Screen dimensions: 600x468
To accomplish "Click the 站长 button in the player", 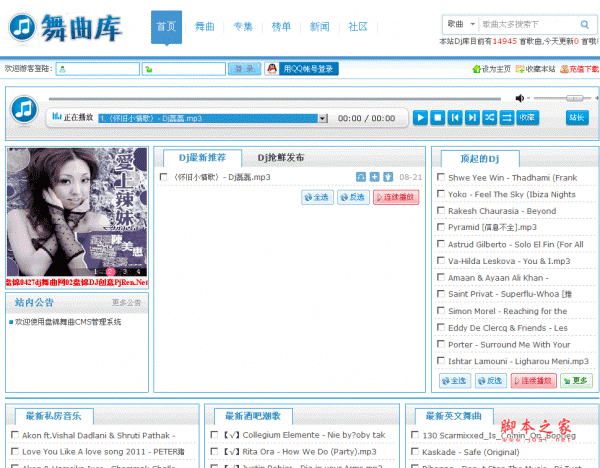I will pyautogui.click(x=577, y=117).
